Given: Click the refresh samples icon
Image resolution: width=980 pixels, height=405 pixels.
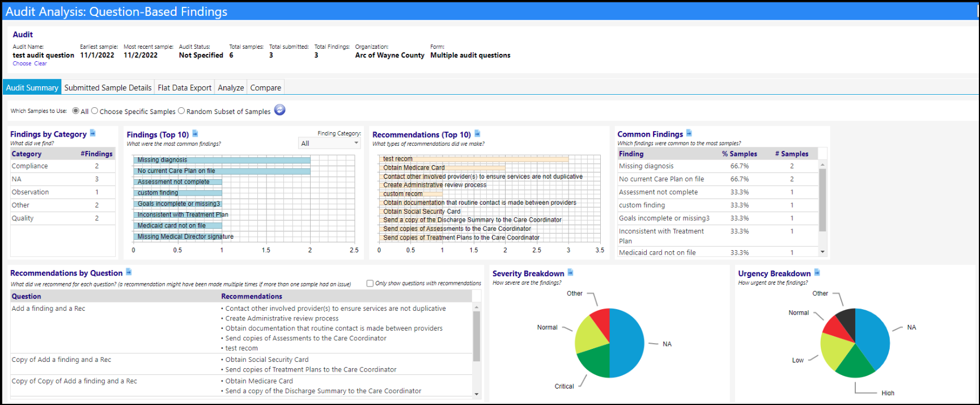Looking at the screenshot, I should pyautogui.click(x=279, y=110).
